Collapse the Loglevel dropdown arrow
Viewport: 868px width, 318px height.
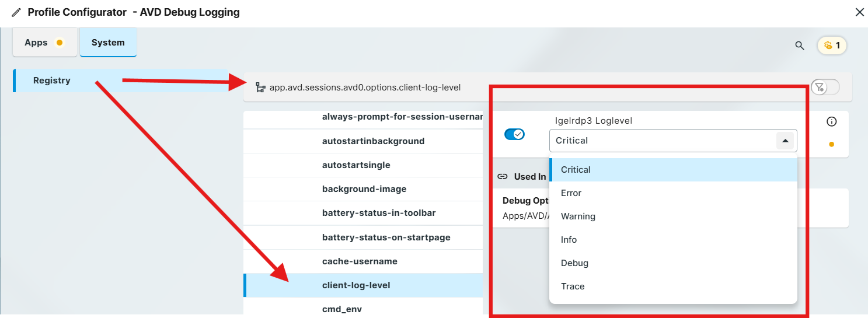[785, 141]
